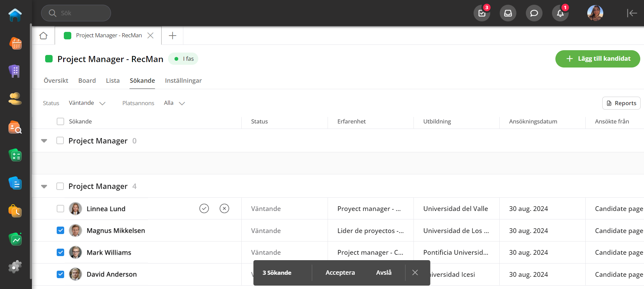Select the Sökande tab

click(142, 80)
